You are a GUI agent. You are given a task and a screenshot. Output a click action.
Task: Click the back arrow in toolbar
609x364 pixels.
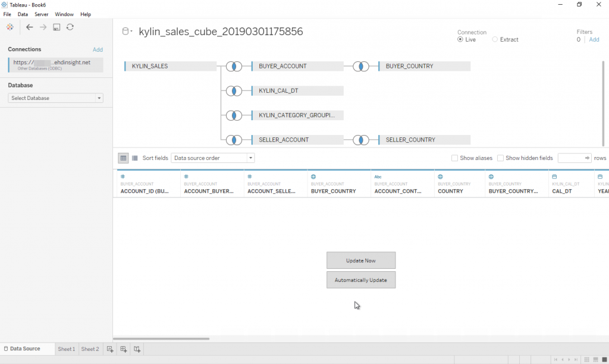coord(29,27)
